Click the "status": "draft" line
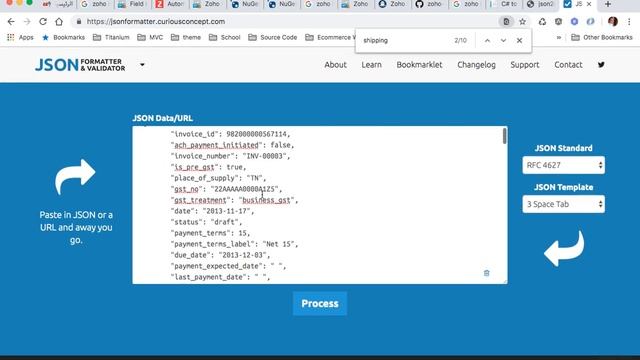640x360 pixels. pyautogui.click(x=206, y=222)
